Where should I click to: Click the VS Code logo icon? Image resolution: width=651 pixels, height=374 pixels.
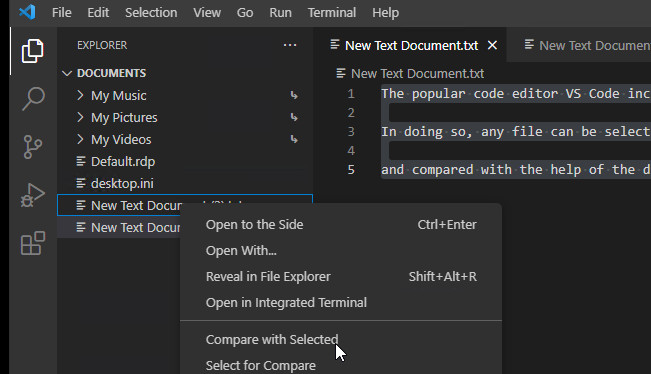click(x=27, y=12)
